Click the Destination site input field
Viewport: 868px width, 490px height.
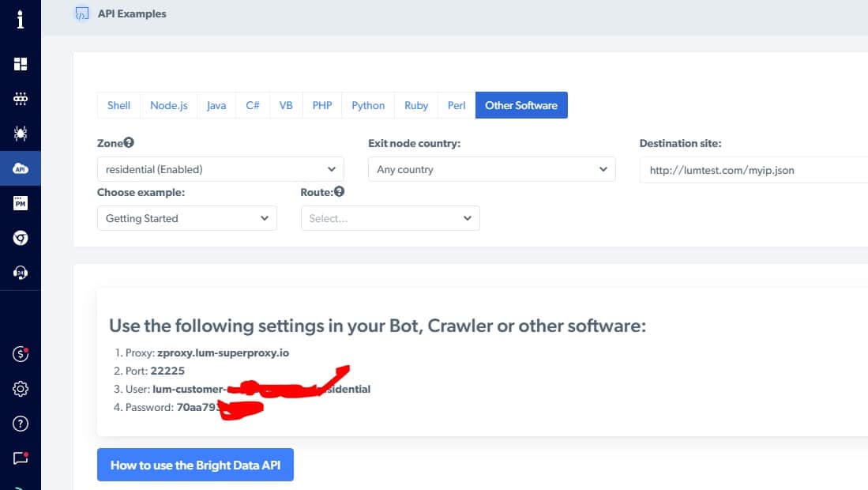tap(754, 170)
